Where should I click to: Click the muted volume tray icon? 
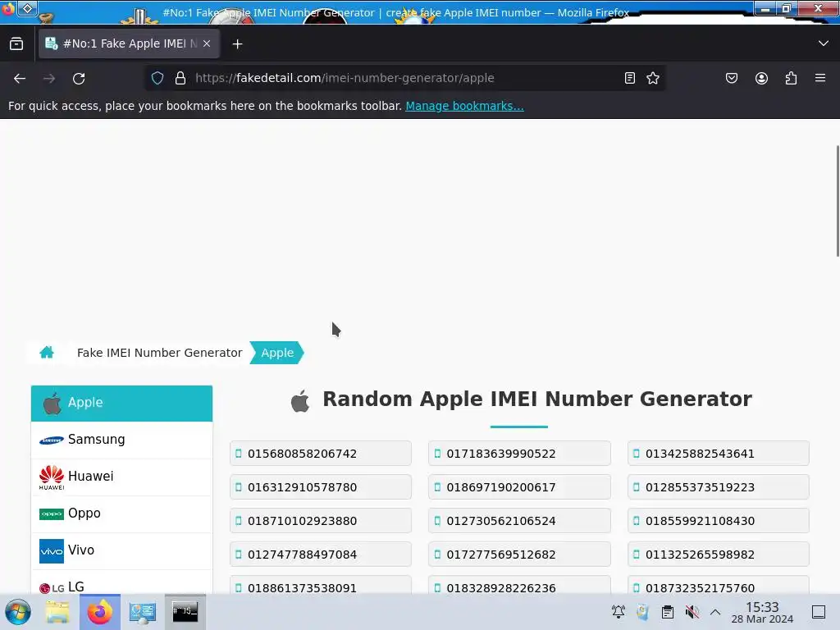point(692,612)
